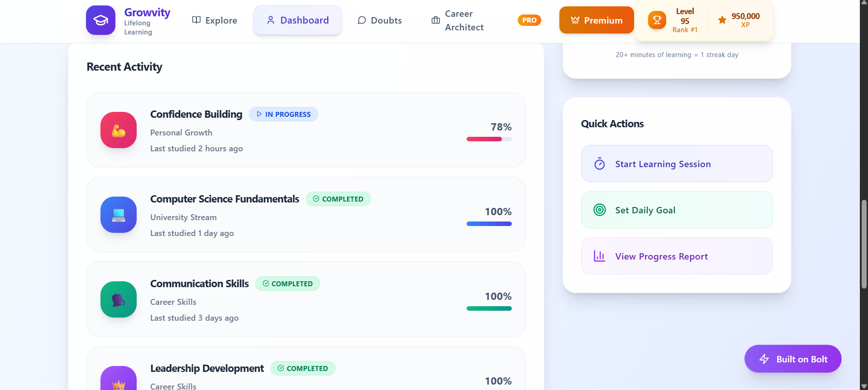Click the briefcase icon beside Career Architect
Viewport: 868px width, 390px height.
click(x=436, y=20)
